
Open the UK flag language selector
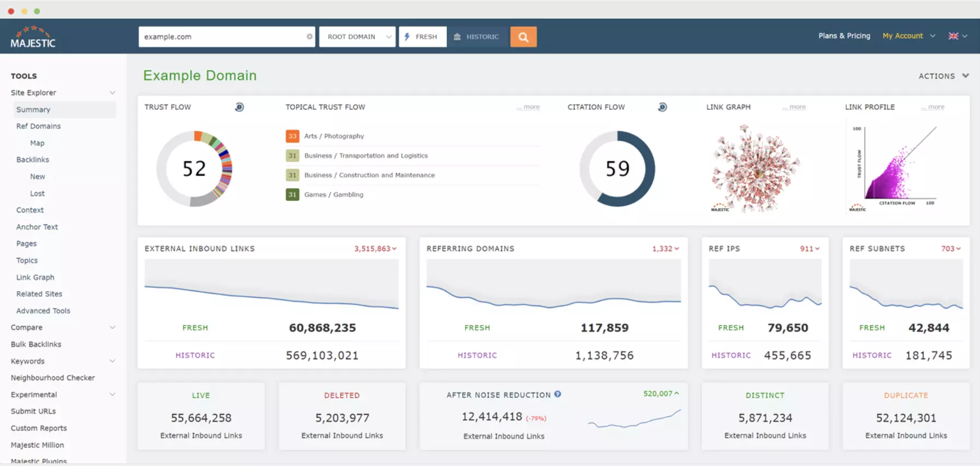tap(958, 36)
